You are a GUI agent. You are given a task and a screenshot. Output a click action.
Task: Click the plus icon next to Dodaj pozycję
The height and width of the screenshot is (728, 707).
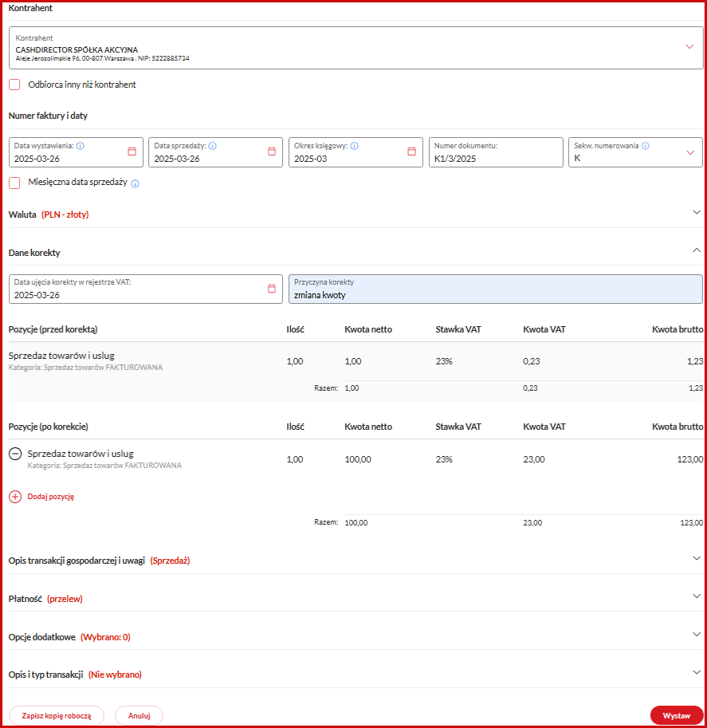[15, 497]
